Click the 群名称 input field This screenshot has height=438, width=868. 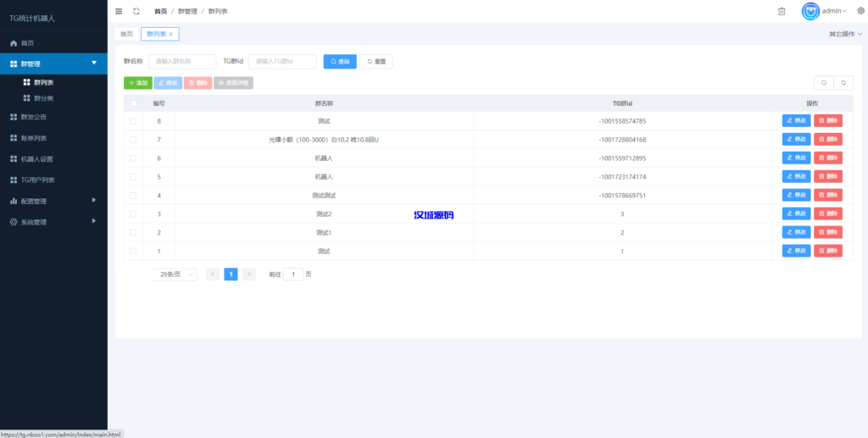pyautogui.click(x=181, y=62)
